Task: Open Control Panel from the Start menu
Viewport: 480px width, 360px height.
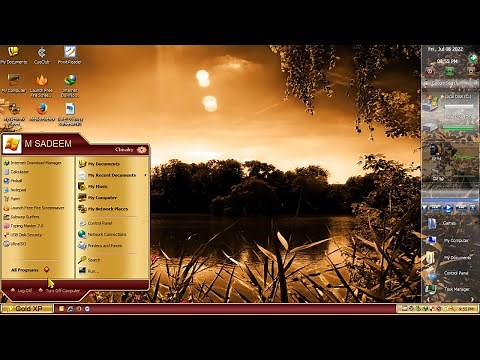Action: click(95, 223)
